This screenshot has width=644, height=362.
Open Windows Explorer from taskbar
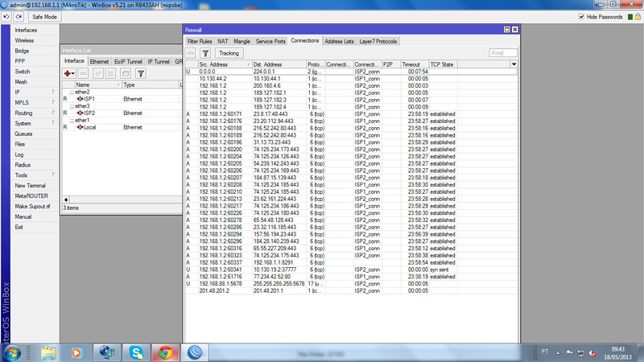(48, 353)
